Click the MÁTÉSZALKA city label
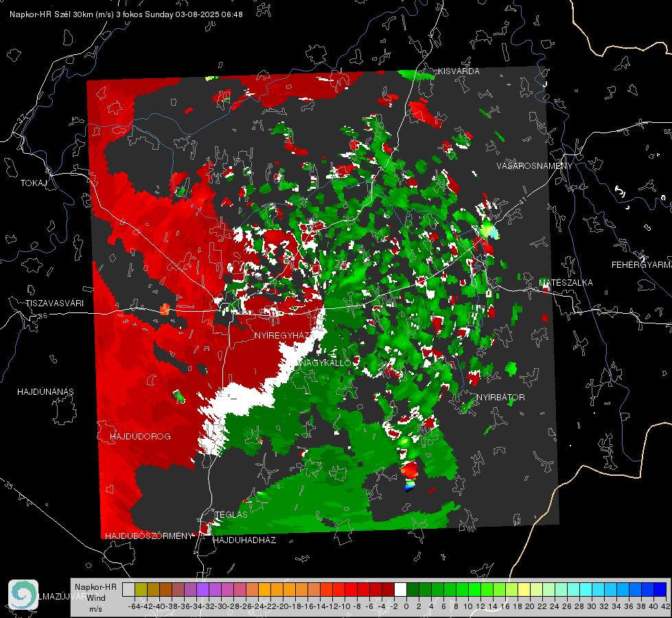The width and height of the screenshot is (672, 618). [566, 282]
